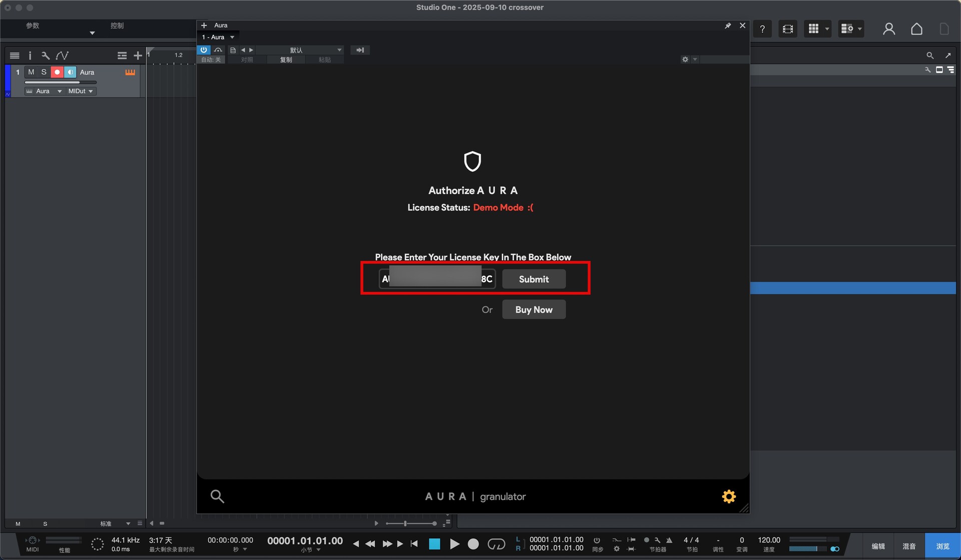The width and height of the screenshot is (961, 560).
Task: Pin the Aura plugin window
Action: click(x=728, y=26)
